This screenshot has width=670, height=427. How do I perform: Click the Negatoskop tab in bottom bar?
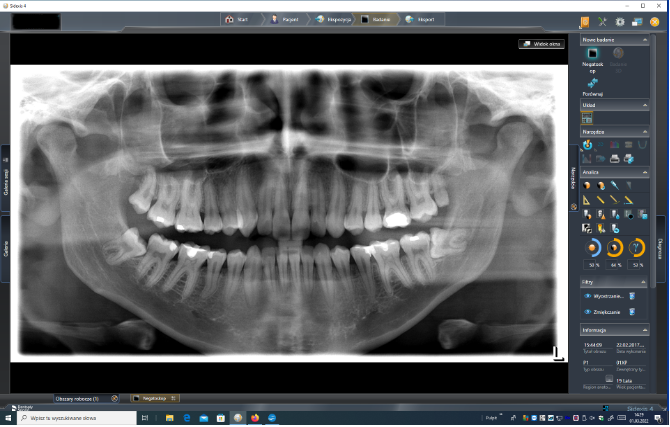click(x=149, y=398)
